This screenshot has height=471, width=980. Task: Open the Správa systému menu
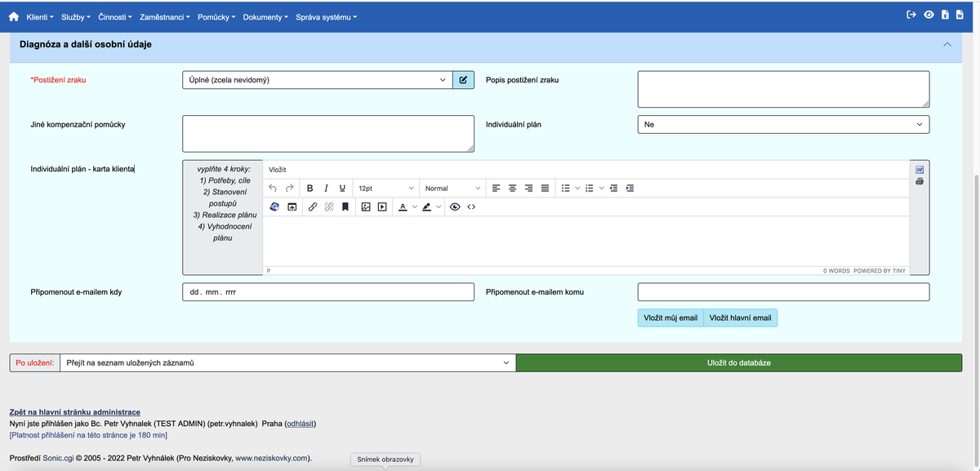tap(326, 17)
